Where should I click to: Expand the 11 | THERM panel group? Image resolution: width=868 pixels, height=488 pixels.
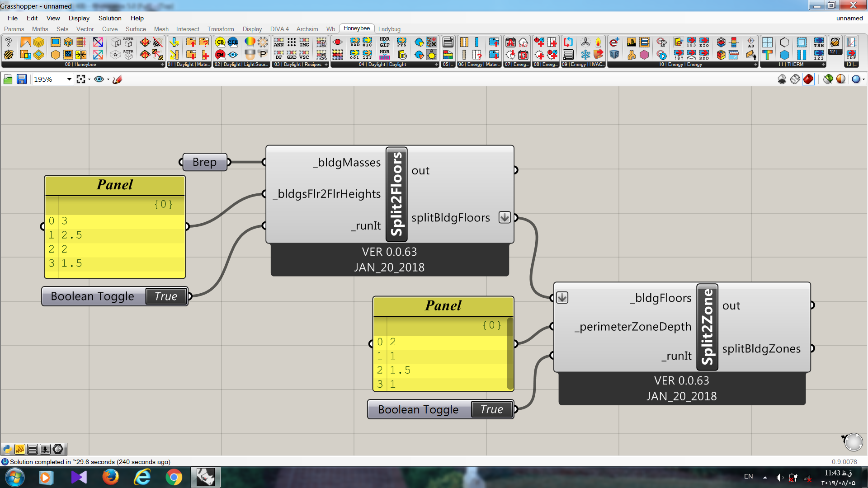tap(823, 65)
